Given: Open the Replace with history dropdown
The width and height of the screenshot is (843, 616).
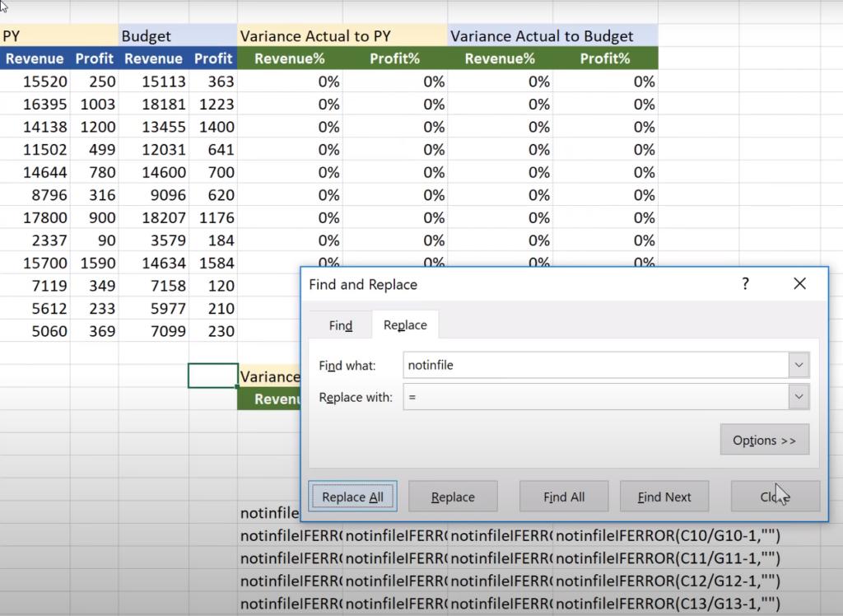Looking at the screenshot, I should coord(795,397).
